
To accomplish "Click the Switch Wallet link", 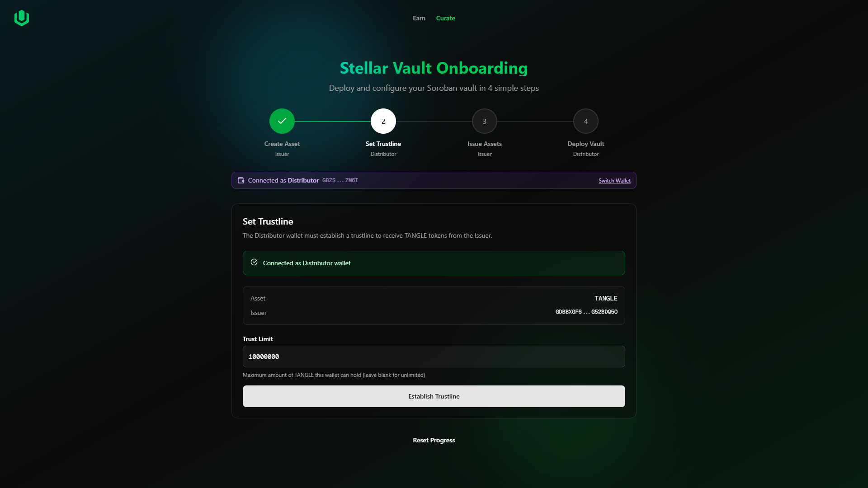I will coord(614,181).
